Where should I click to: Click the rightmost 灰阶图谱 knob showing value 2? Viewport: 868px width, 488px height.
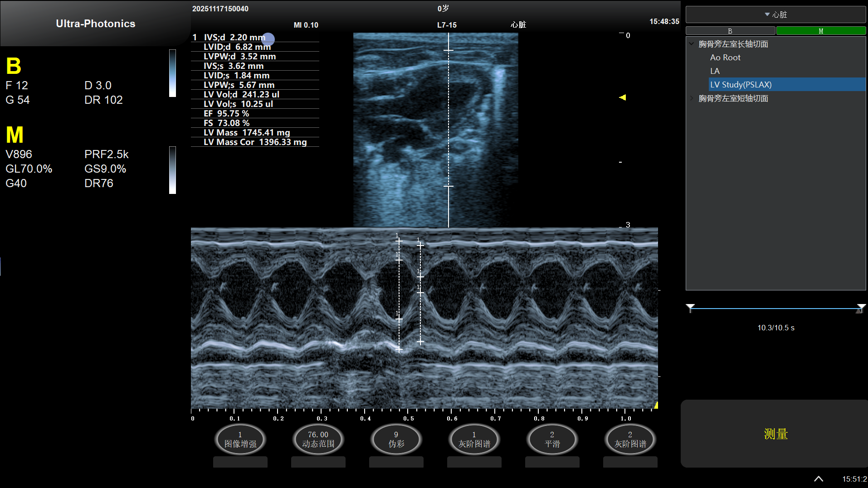630,440
